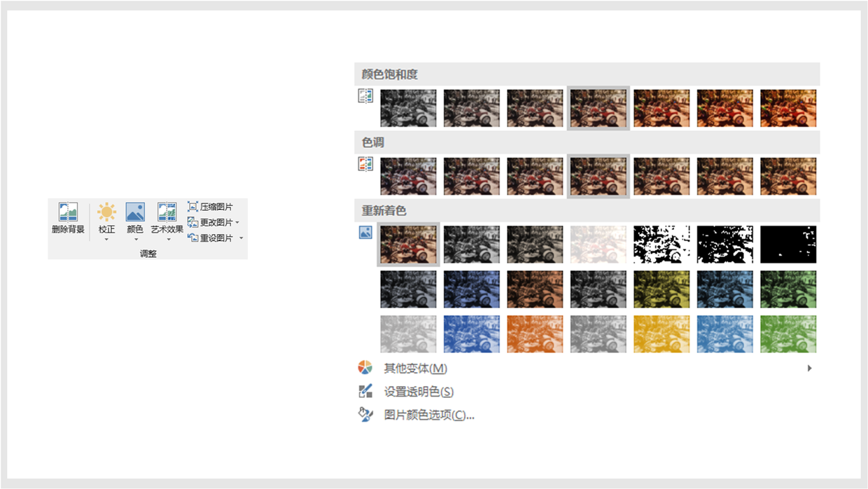Viewport: 868px width, 489px height.
Task: Open the 校正 (Corrections) sun icon
Action: click(x=106, y=212)
